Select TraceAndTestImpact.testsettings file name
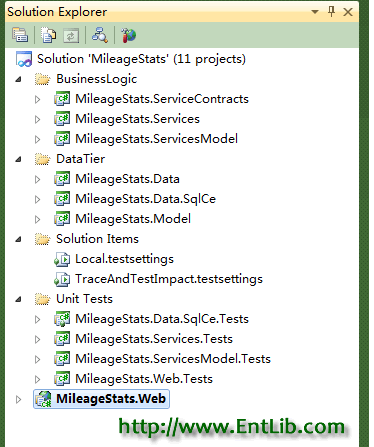Screen dimensions: 374x447 pos(169,279)
